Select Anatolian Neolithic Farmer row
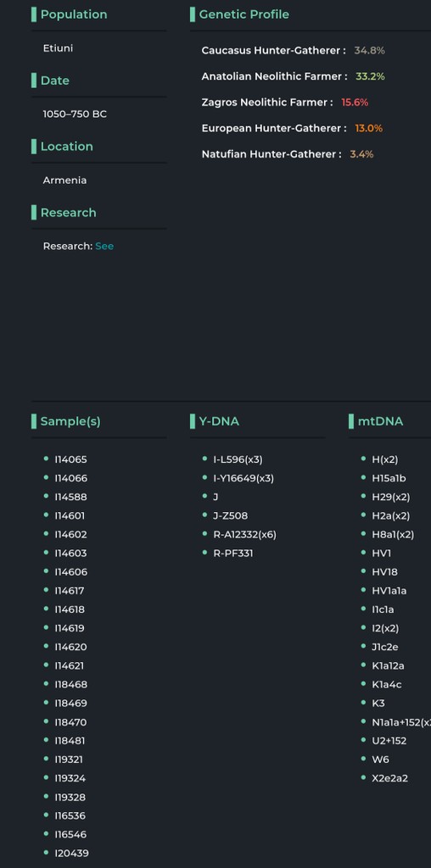Image resolution: width=431 pixels, height=868 pixels. point(293,76)
